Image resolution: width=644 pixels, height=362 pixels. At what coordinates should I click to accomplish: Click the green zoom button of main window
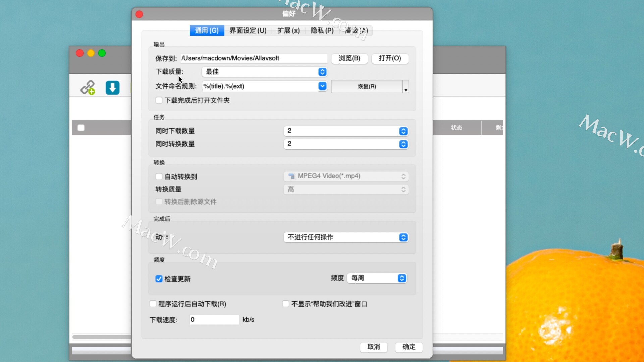pos(102,53)
